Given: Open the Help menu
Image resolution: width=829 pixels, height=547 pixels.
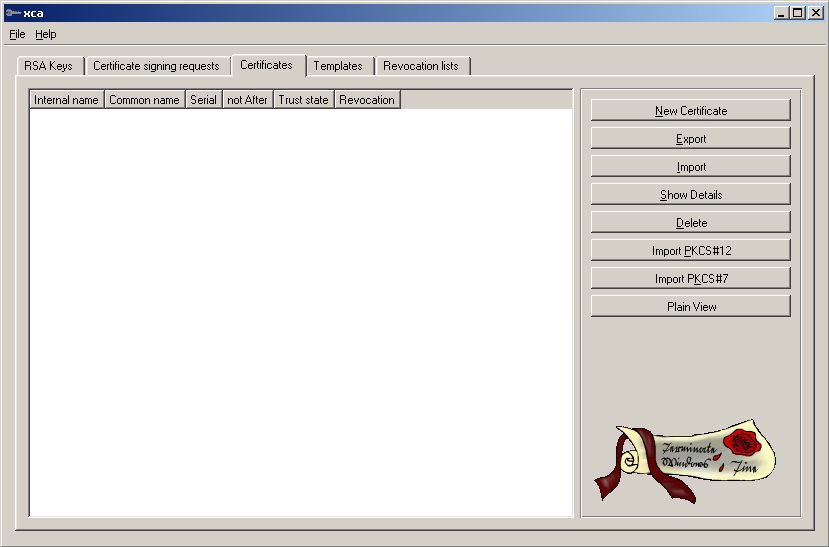Looking at the screenshot, I should coord(46,34).
